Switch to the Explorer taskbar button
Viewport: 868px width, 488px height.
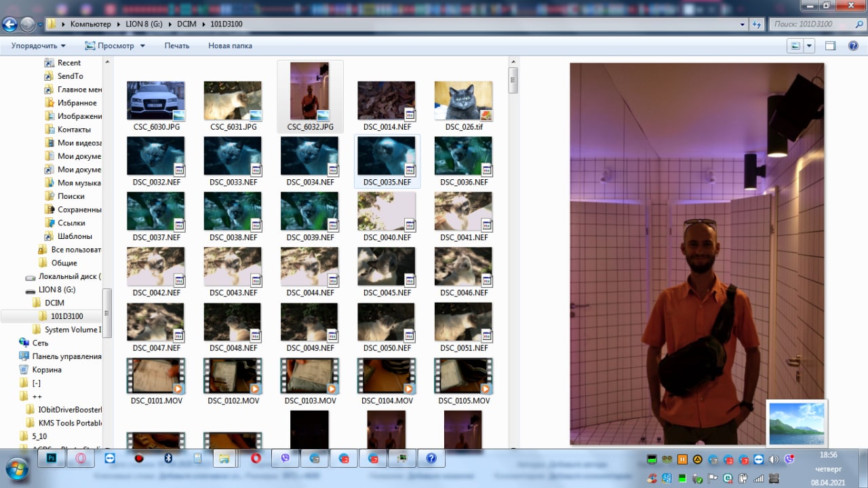tap(224, 459)
